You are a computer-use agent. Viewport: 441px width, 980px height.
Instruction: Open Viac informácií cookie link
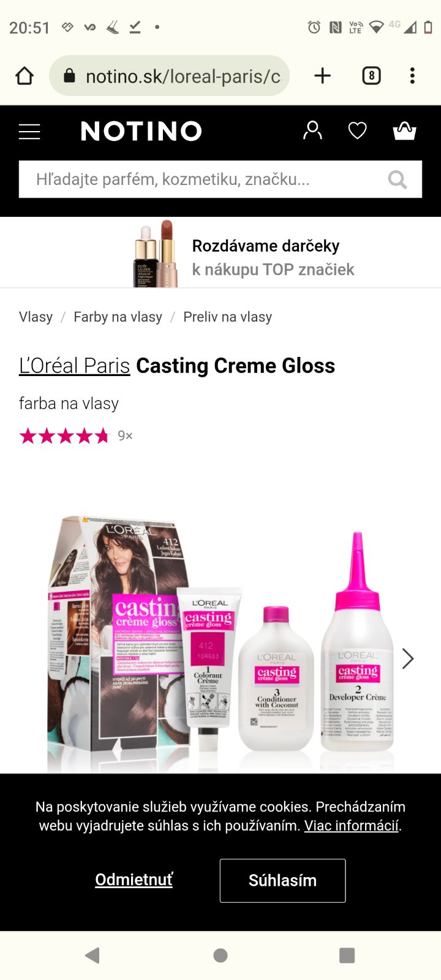pos(352,826)
